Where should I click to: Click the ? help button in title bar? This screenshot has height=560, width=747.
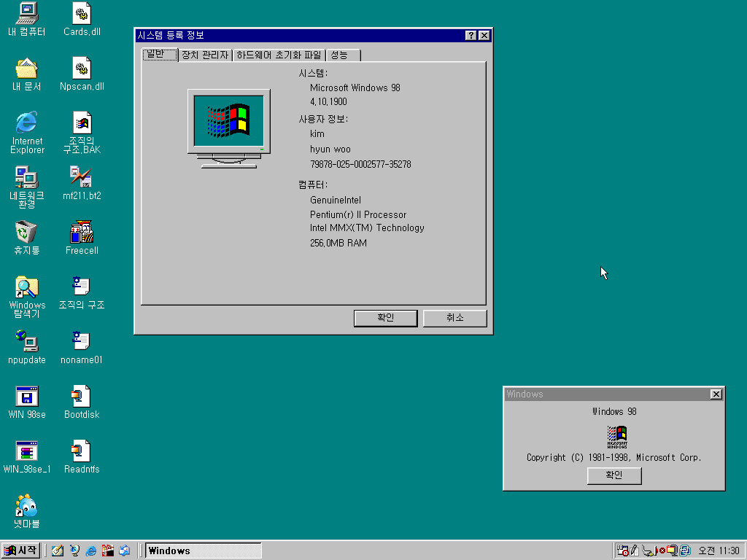pyautogui.click(x=471, y=35)
